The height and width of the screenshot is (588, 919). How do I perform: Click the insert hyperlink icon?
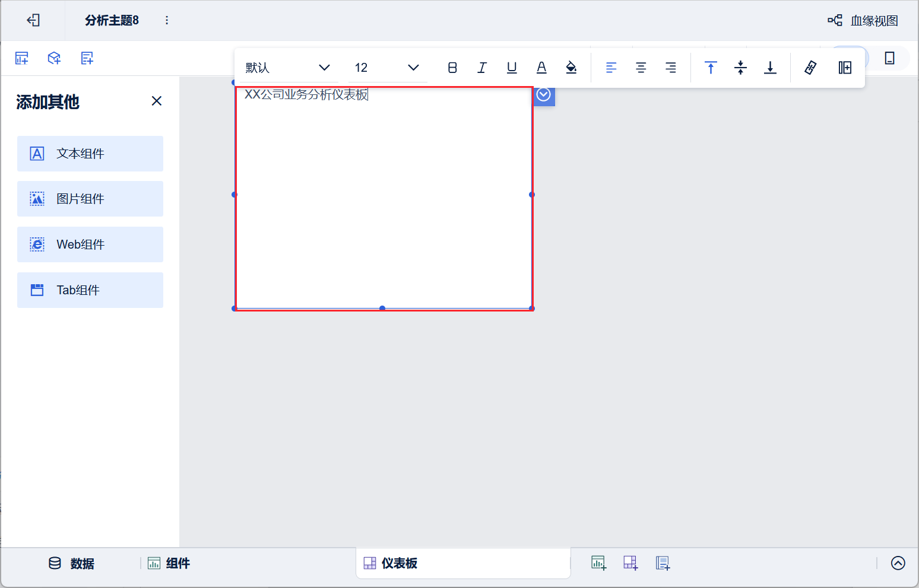810,68
